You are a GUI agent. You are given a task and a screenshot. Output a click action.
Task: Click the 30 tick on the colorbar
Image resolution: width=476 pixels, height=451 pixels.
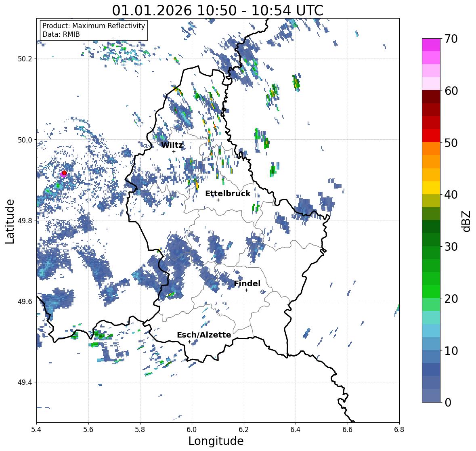click(451, 246)
